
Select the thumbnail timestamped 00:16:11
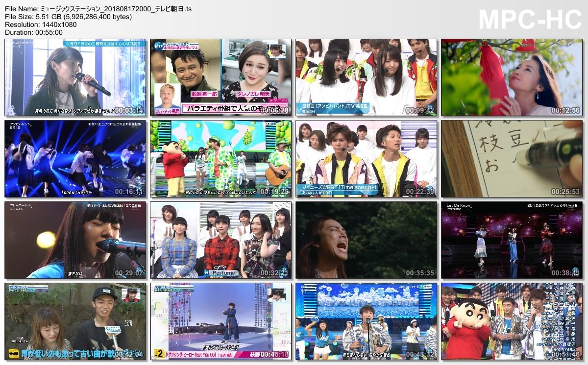(x=75, y=159)
